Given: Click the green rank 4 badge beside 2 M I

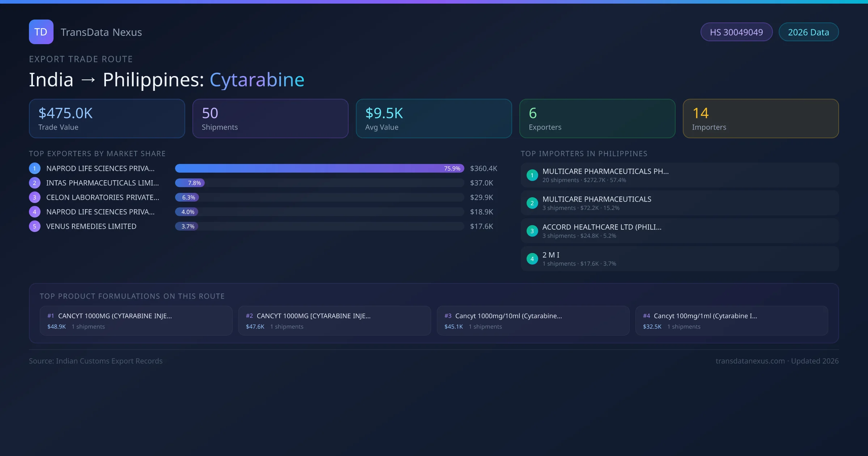Looking at the screenshot, I should coord(532,259).
